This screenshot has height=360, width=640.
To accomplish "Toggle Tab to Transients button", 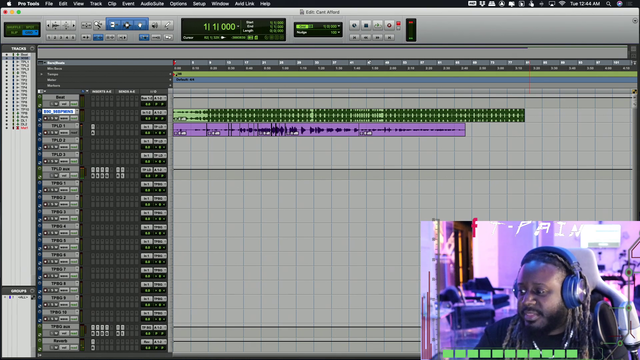I will tap(86, 37).
